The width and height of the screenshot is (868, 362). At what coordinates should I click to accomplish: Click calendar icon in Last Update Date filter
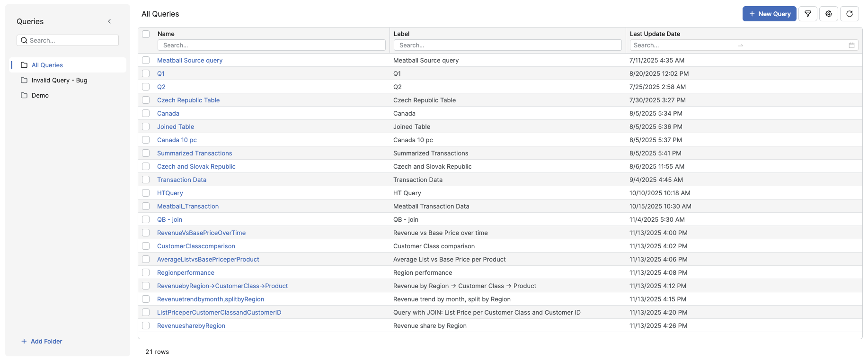click(851, 45)
